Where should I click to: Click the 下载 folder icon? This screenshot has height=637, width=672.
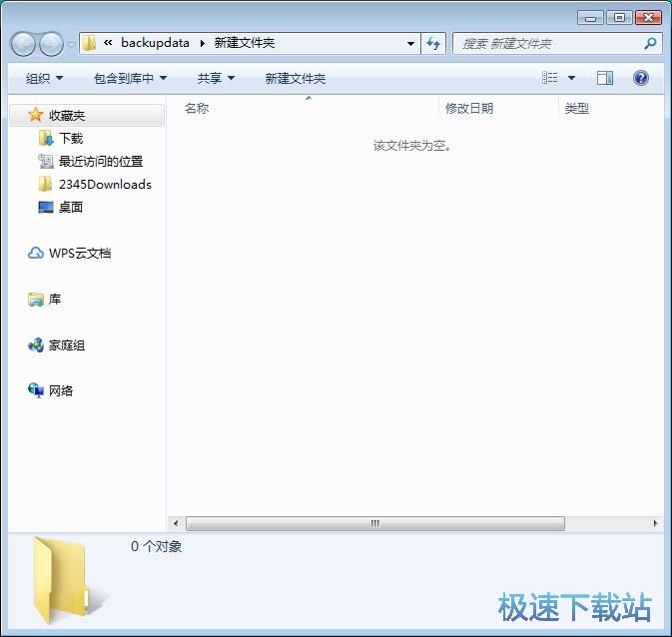point(45,138)
